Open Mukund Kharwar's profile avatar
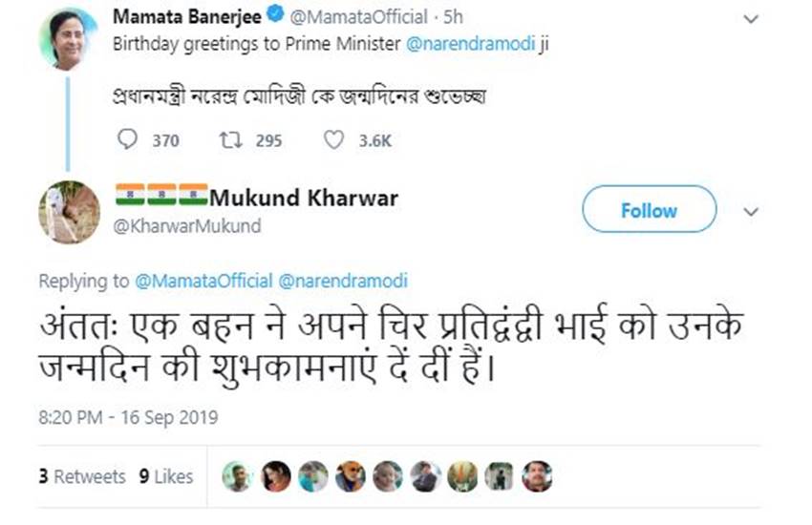Image resolution: width=812 pixels, height=525 pixels. point(69,212)
